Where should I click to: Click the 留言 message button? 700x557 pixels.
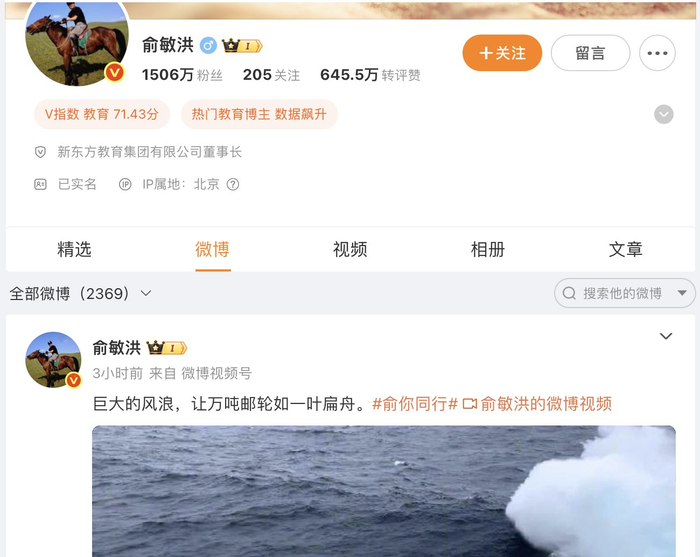[590, 53]
